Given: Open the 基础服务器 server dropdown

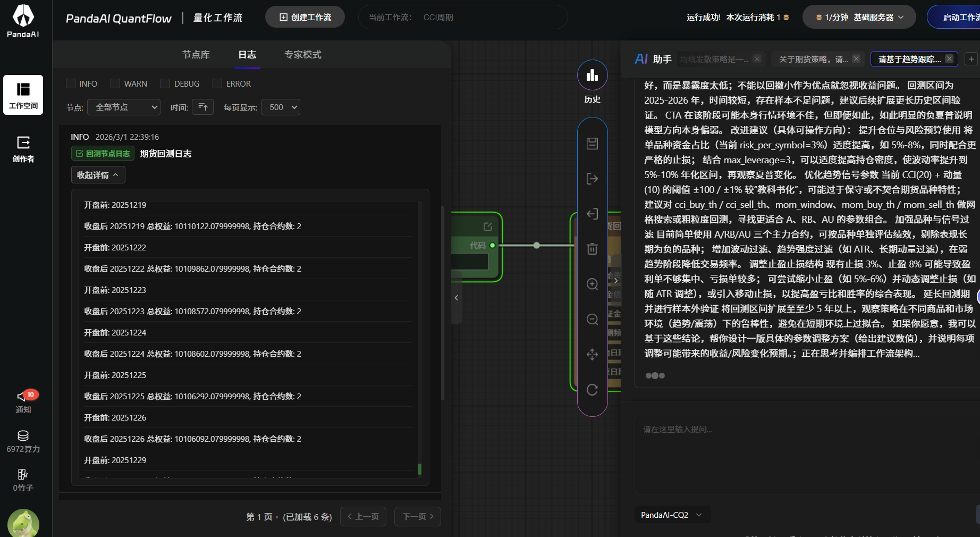Looking at the screenshot, I should (859, 18).
